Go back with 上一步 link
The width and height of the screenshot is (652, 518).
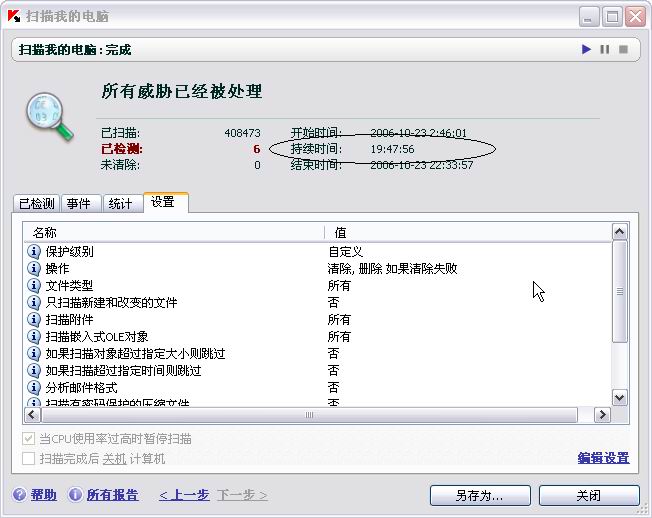[184, 495]
